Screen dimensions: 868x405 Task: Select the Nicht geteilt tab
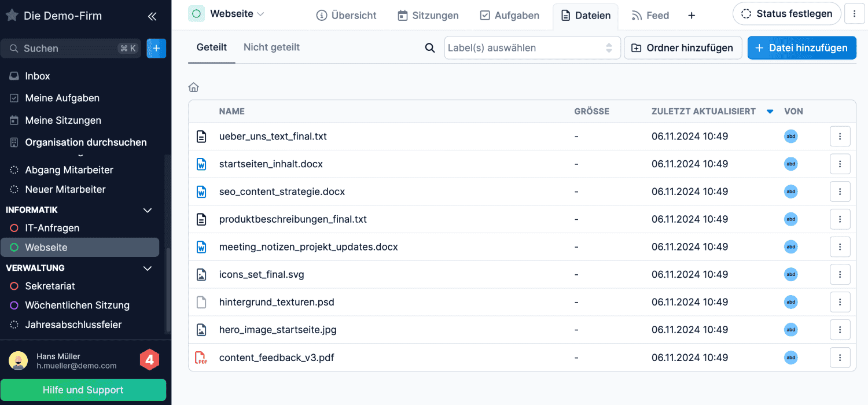point(271,47)
